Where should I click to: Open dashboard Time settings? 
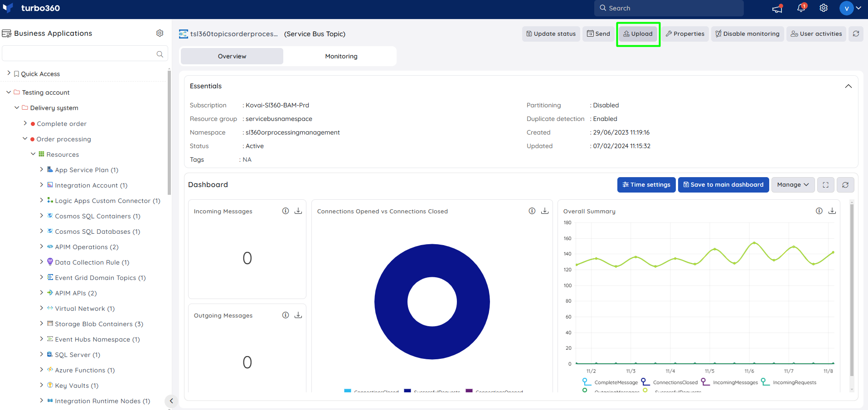click(x=646, y=184)
